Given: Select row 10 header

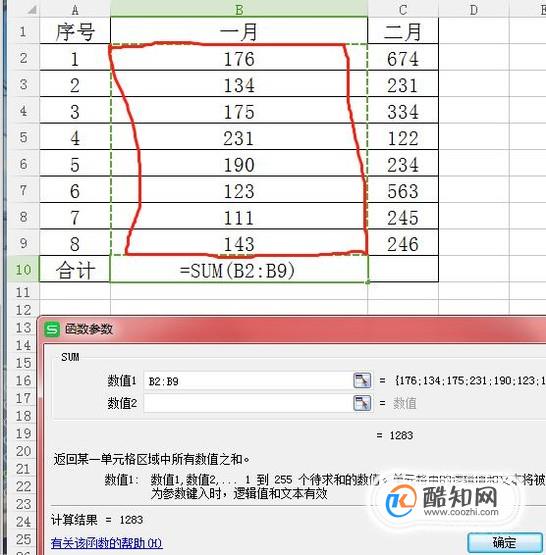Looking at the screenshot, I should click(x=23, y=270).
